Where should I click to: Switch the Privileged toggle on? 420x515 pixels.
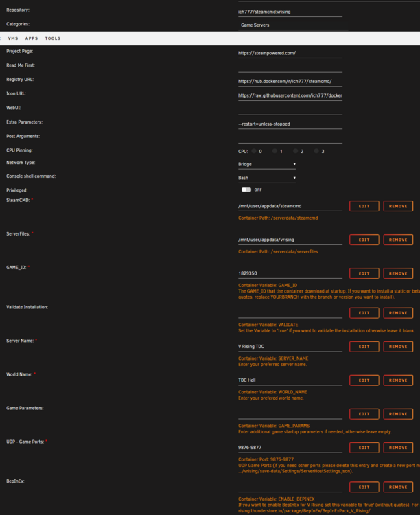click(x=246, y=190)
